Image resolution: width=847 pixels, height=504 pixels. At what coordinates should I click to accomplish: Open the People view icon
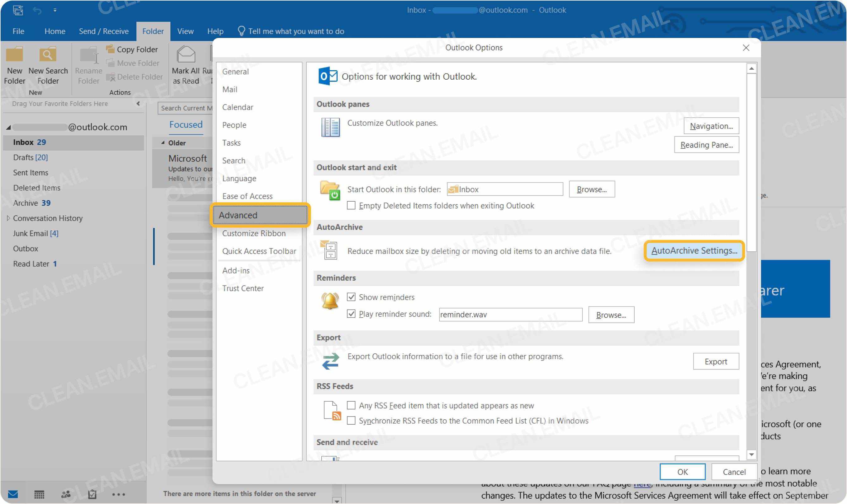tap(65, 494)
